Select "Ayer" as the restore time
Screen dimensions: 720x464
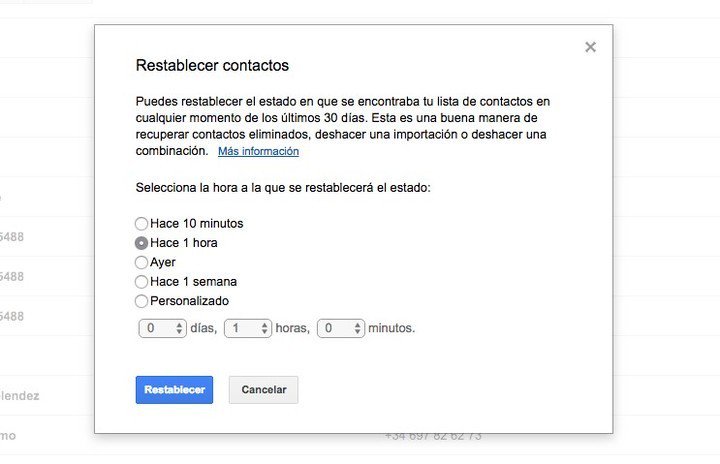click(x=141, y=262)
